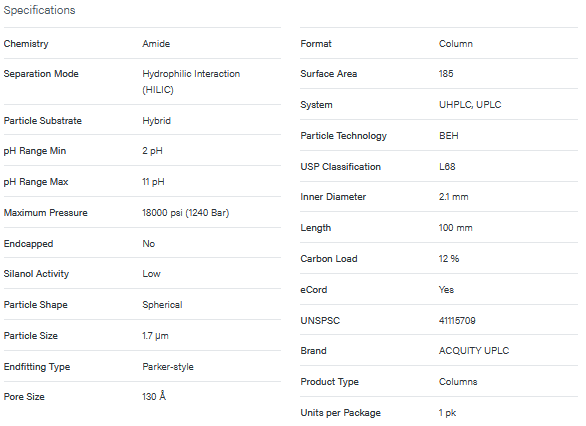
Task: Select the 18000 psi maximum pressure value
Action: click(x=185, y=213)
